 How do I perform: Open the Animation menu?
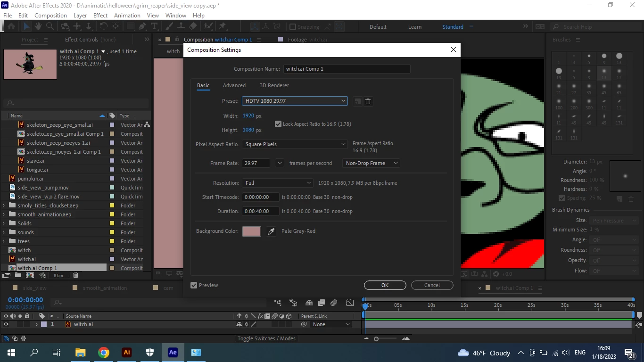(x=127, y=15)
